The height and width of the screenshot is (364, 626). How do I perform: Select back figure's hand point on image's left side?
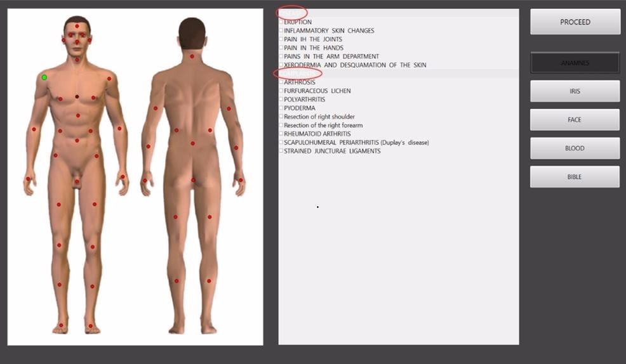coord(145,181)
